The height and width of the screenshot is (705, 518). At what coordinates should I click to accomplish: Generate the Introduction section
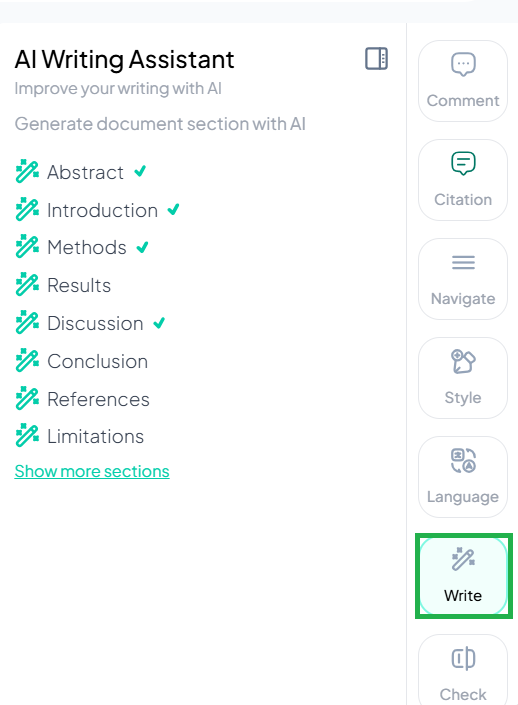click(x=103, y=210)
